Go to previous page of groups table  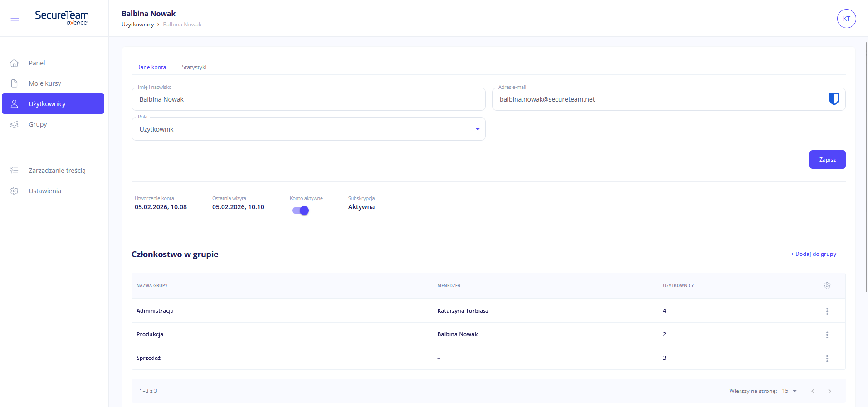(813, 391)
